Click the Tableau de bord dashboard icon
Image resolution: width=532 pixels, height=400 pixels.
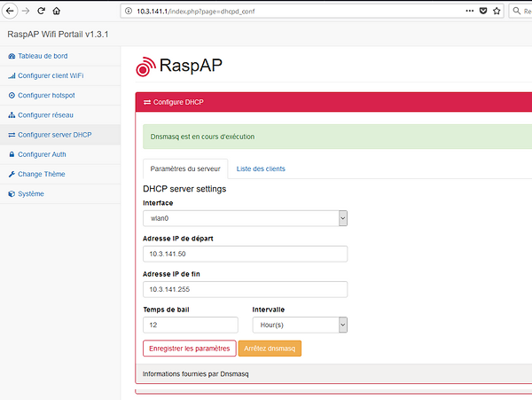point(12,56)
